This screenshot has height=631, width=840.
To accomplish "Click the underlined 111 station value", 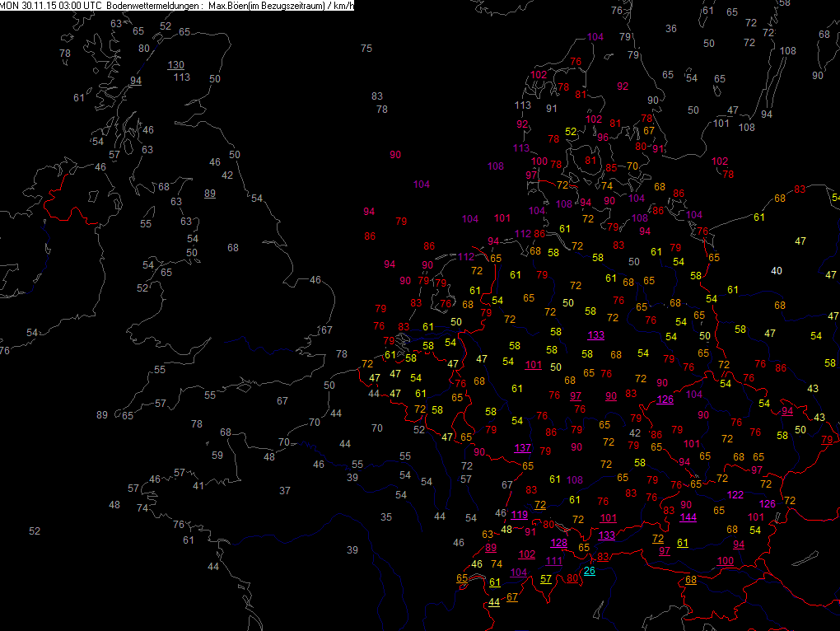I will 554,561.
